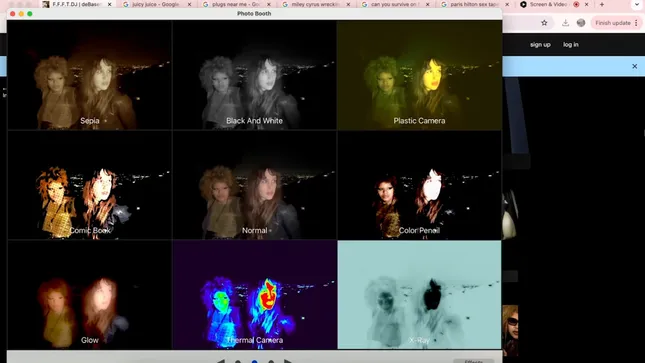Apply the Thermal Camera effect
The width and height of the screenshot is (645, 363).
pos(254,295)
